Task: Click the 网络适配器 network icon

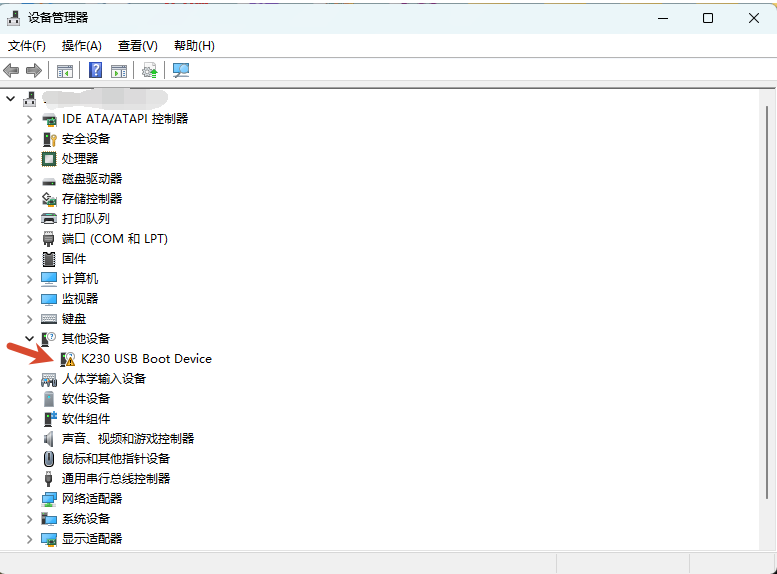Action: (x=49, y=499)
